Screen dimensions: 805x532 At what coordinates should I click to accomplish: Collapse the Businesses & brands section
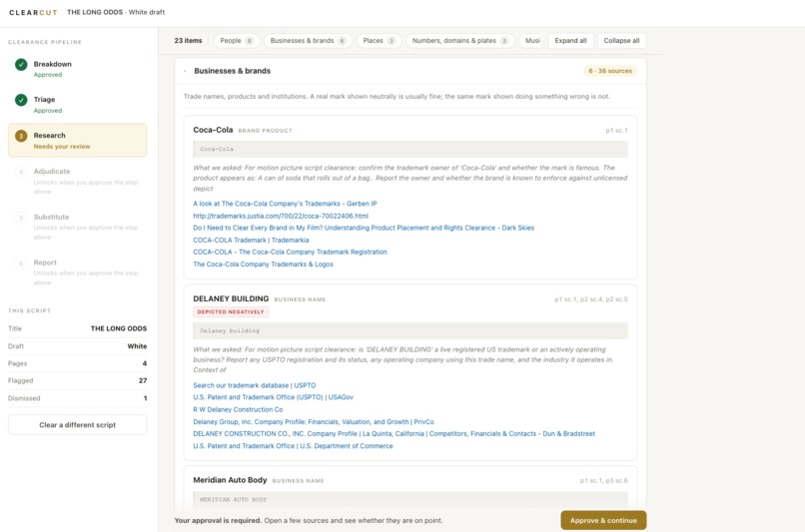pos(185,71)
